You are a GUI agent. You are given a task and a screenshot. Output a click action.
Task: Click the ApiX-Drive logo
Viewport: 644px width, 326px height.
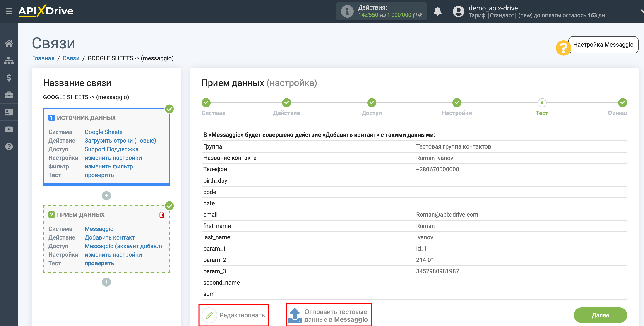click(x=46, y=11)
